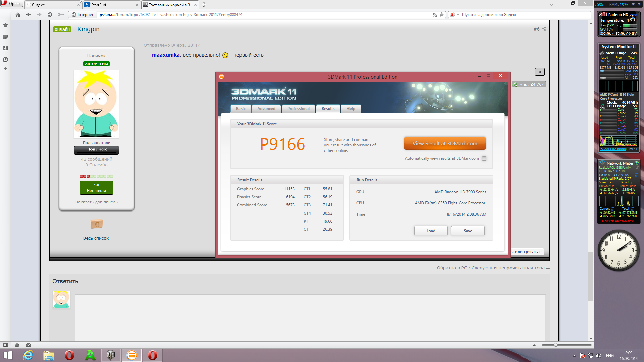This screenshot has height=362, width=644.
Task: Open the password wand key icon
Action: pyautogui.click(x=61, y=15)
